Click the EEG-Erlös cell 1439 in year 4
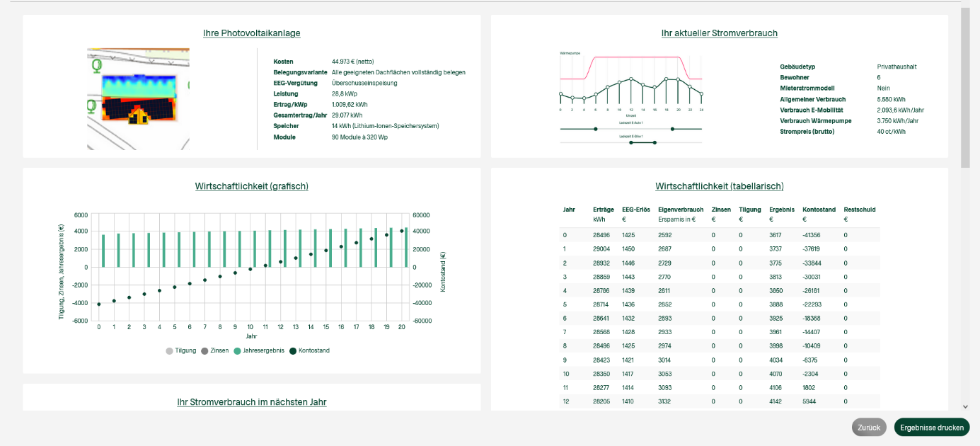Image resolution: width=980 pixels, height=446 pixels. tap(629, 290)
